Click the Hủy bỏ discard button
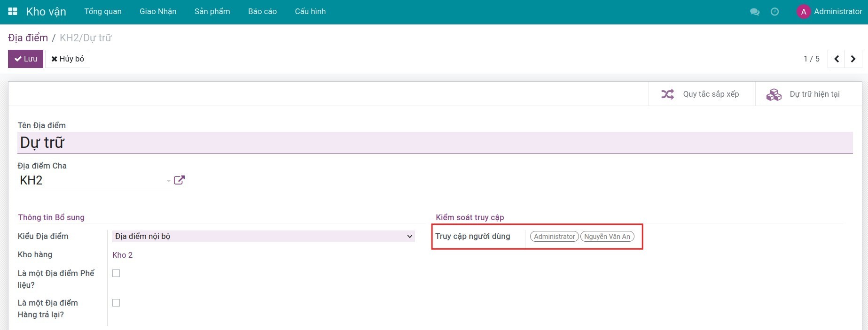Image resolution: width=868 pixels, height=330 pixels. (68, 59)
